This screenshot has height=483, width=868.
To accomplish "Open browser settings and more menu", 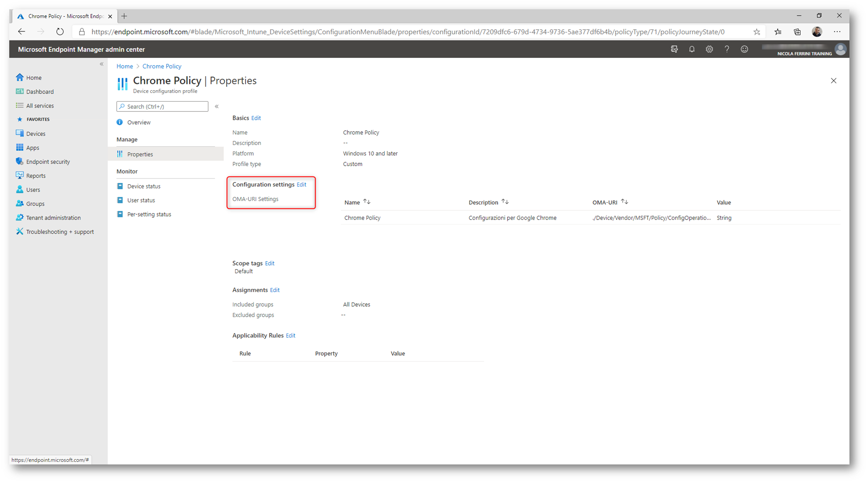I will tap(837, 32).
